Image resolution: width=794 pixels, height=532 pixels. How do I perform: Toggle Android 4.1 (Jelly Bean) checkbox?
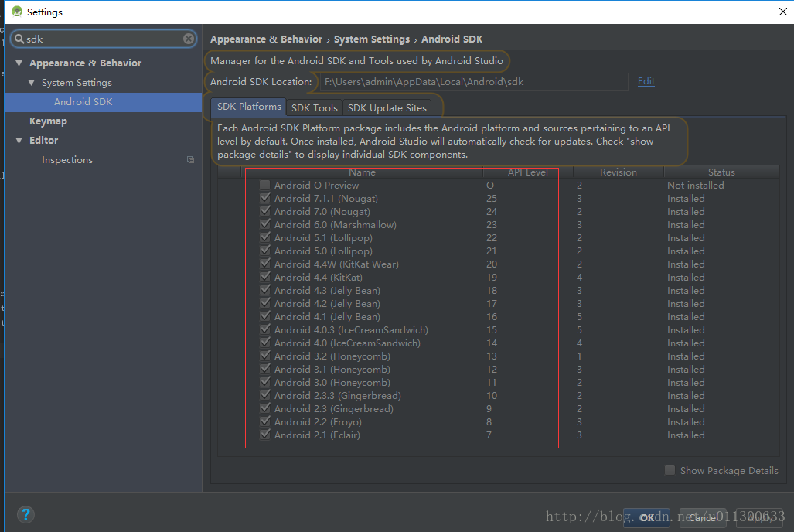(x=265, y=317)
